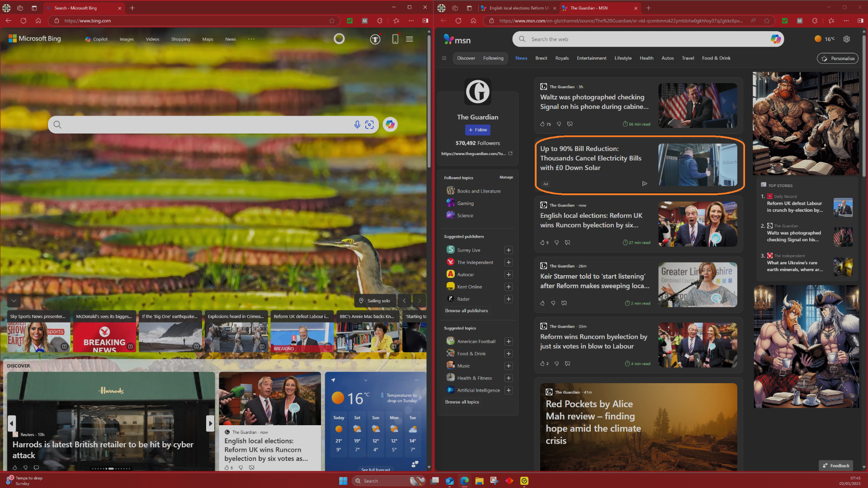Click the blue Follow button for The Guardian
Image resolution: width=868 pixels, height=488 pixels.
point(478,130)
